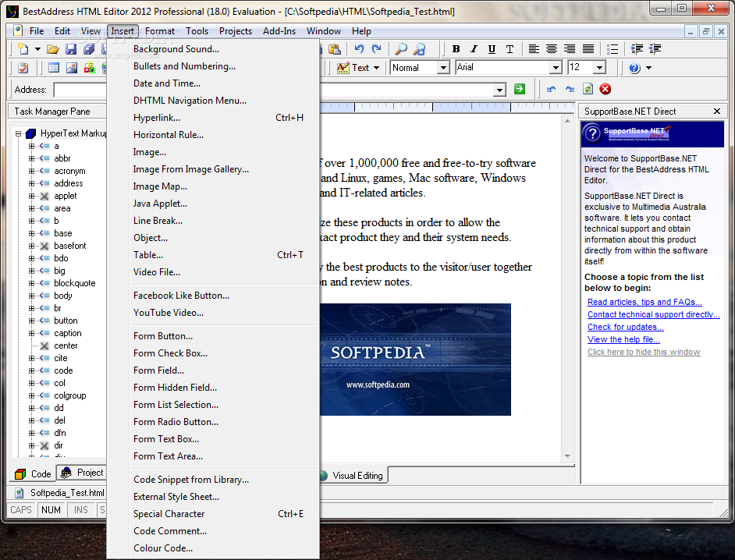
Task: Align text left
Action: tap(534, 48)
